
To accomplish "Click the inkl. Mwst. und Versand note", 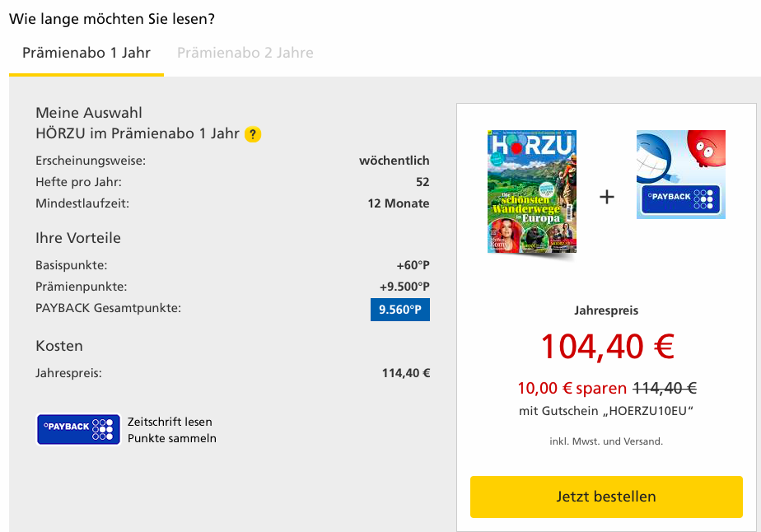I will [606, 441].
